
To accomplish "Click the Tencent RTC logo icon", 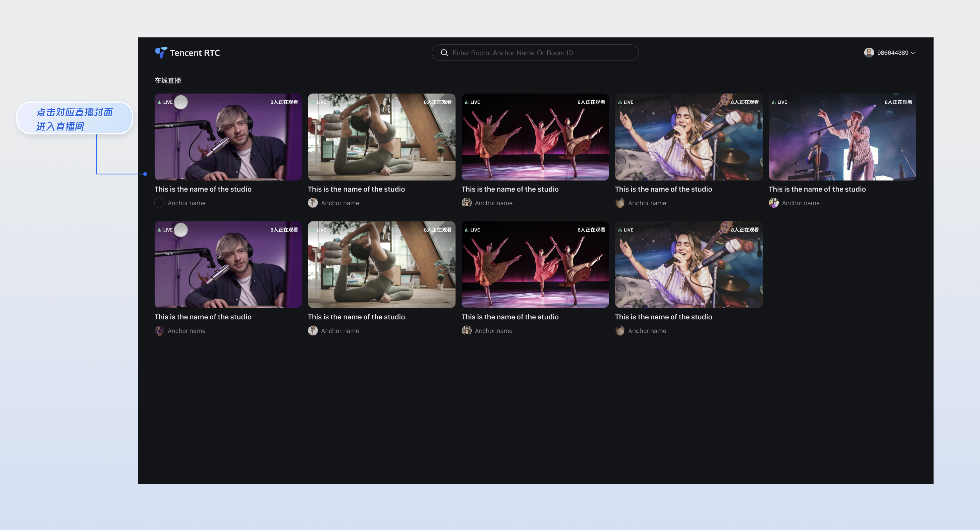I will tap(161, 53).
